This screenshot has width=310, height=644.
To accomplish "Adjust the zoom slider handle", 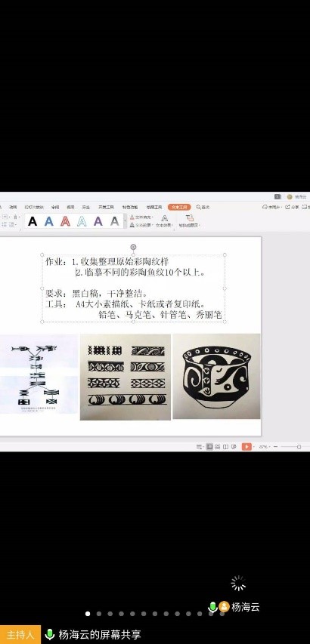I will pos(299,447).
